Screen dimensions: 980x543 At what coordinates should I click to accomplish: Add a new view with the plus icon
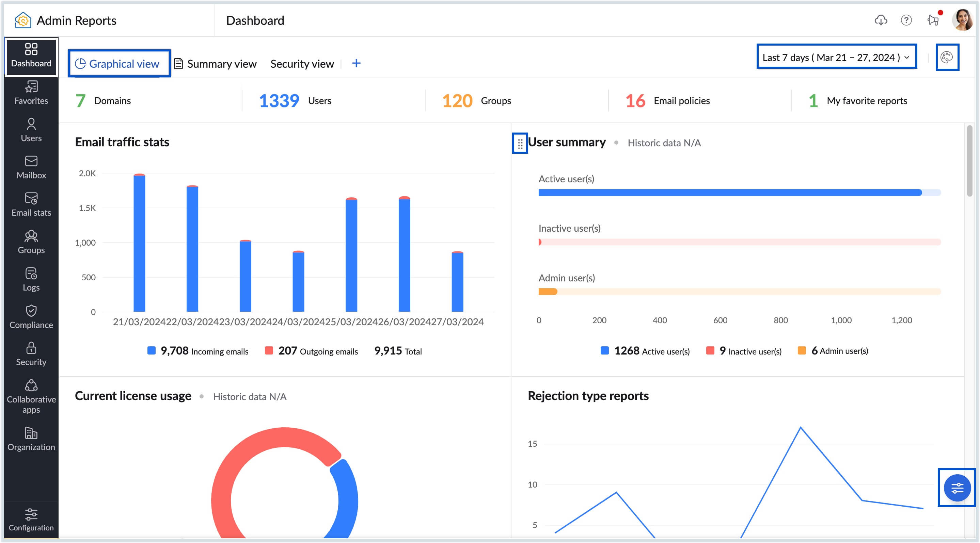[x=356, y=64]
